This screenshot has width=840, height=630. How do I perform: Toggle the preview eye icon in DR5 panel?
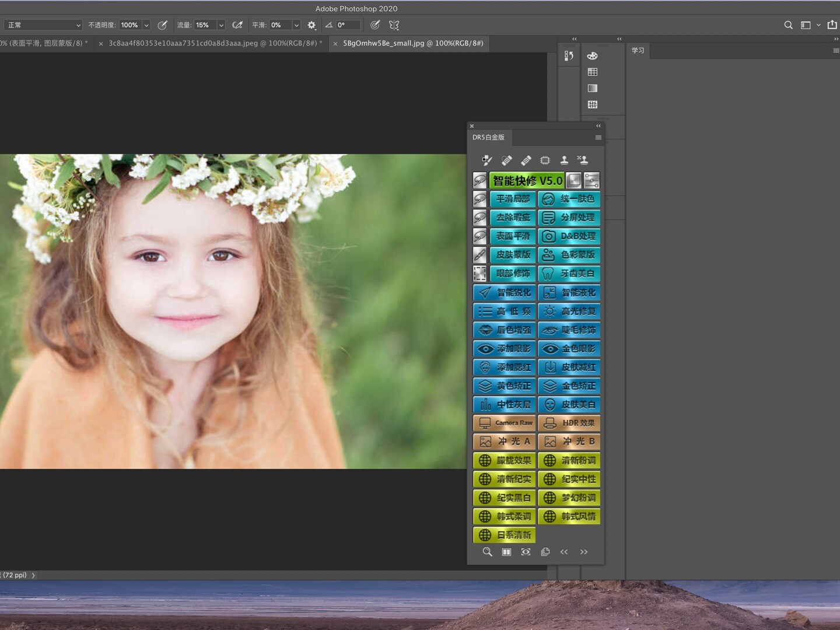[x=526, y=552]
